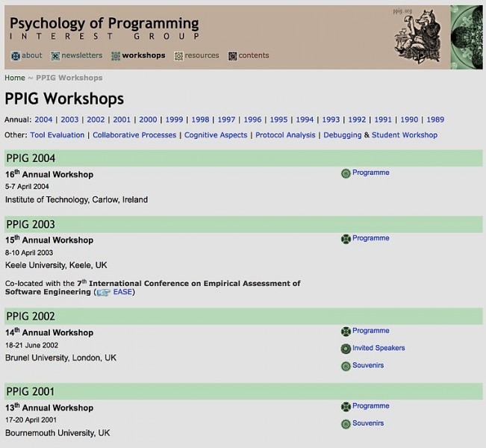486x448 pixels.
Task: Open the Tool Evaluation workshop link
Action: pyautogui.click(x=57, y=135)
